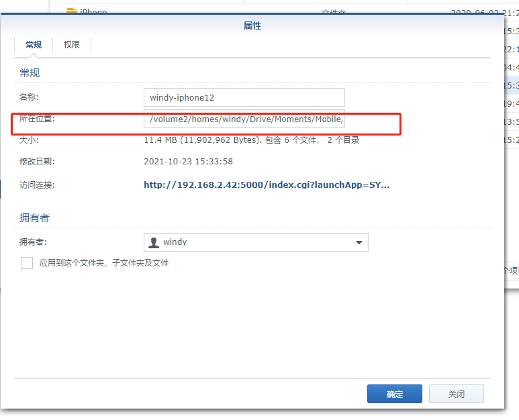
Task: Select the 常规 tab
Action: pyautogui.click(x=34, y=45)
